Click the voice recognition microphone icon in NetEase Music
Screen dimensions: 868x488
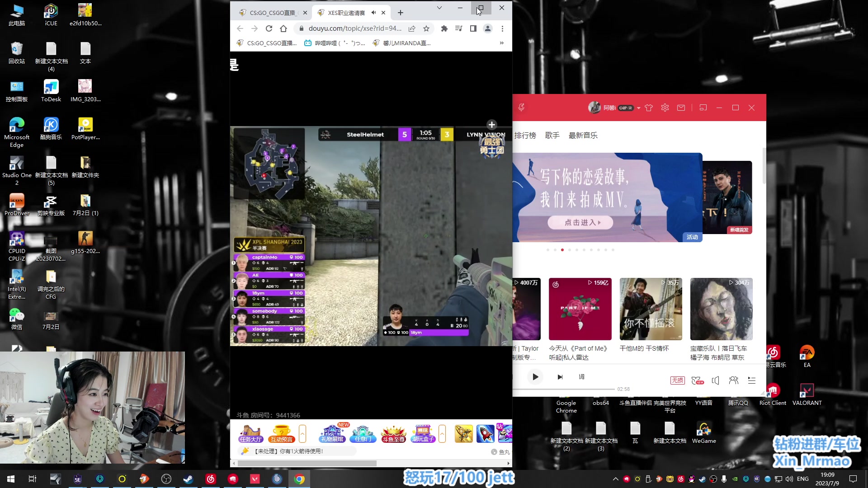pyautogui.click(x=521, y=108)
